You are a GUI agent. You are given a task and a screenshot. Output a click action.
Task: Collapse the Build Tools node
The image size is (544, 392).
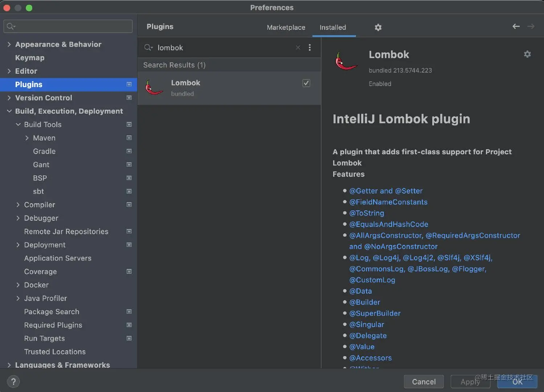pos(18,124)
